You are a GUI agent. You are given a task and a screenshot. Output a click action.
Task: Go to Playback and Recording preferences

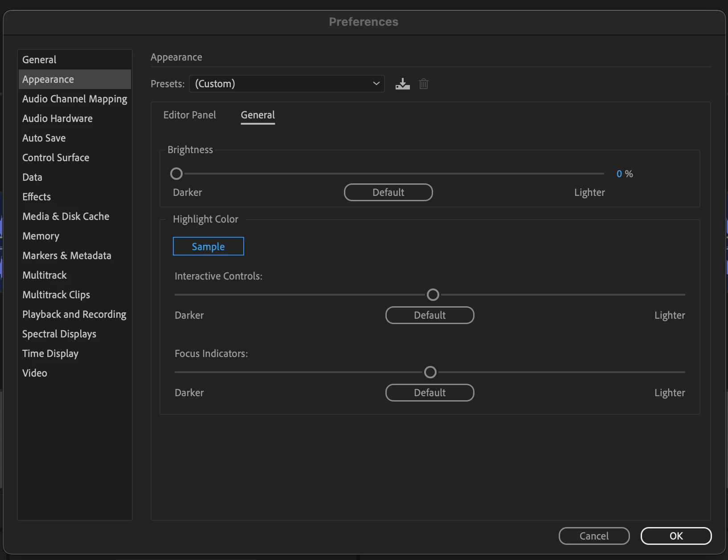(74, 314)
